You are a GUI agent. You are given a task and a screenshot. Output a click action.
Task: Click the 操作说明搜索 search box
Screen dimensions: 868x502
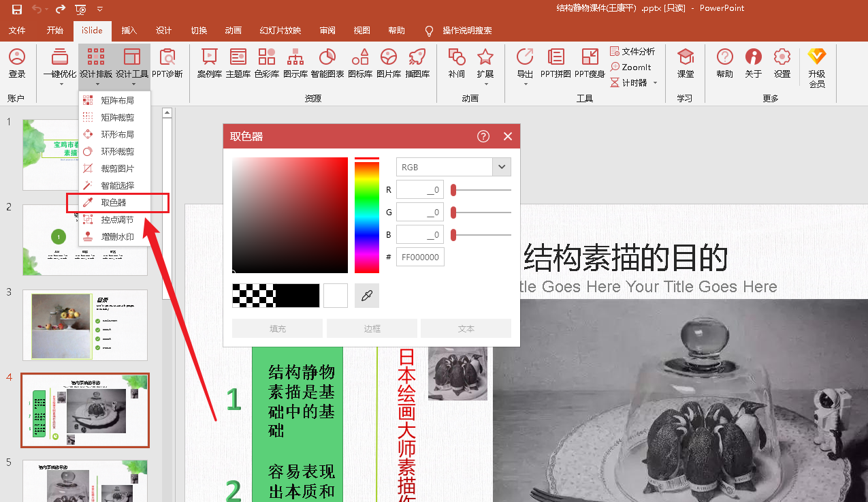(x=467, y=31)
